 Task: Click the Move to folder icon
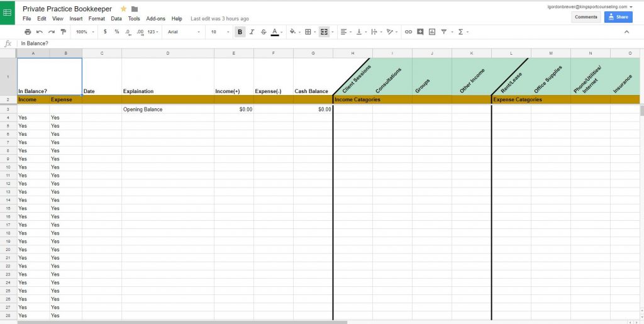(135, 9)
